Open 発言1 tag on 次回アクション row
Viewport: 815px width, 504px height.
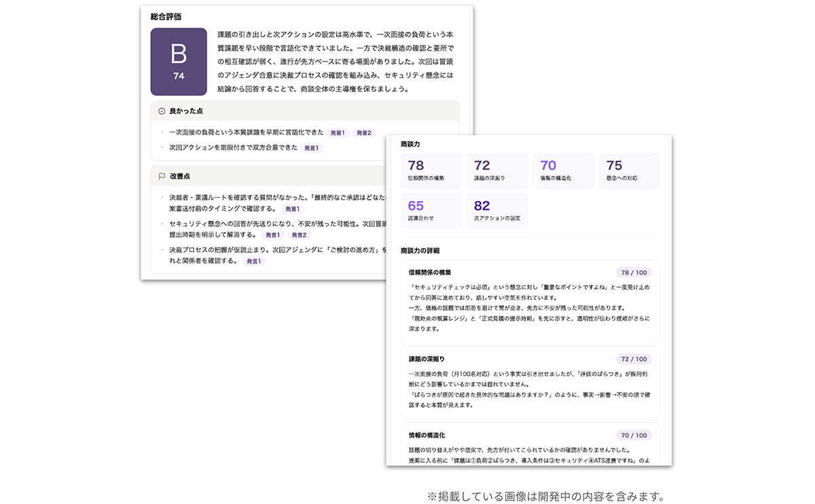[312, 147]
